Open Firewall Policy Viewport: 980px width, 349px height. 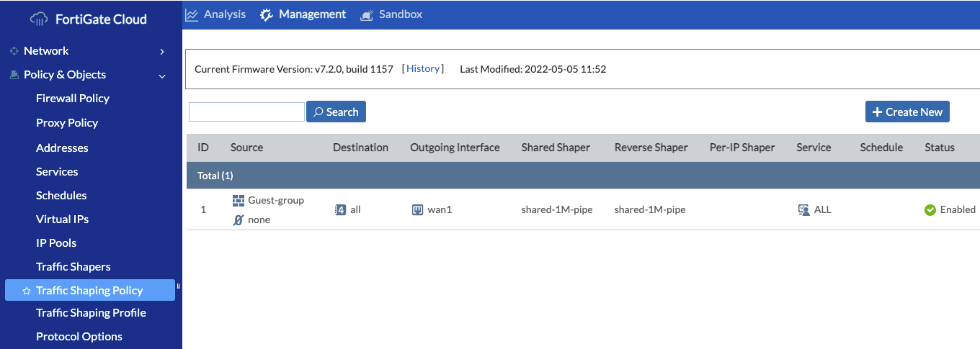pyautogui.click(x=73, y=99)
